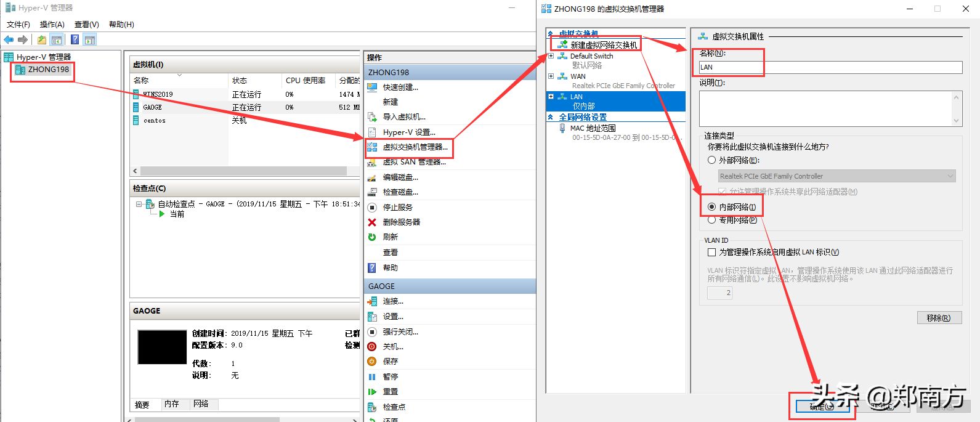Toggle the console tree toolbar icon

[x=56, y=40]
